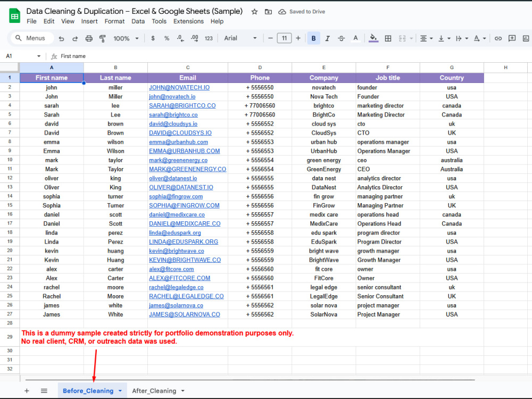Switch to the After_Cleaning sheet tab
Image resolution: width=532 pixels, height=399 pixels.
coord(154,391)
